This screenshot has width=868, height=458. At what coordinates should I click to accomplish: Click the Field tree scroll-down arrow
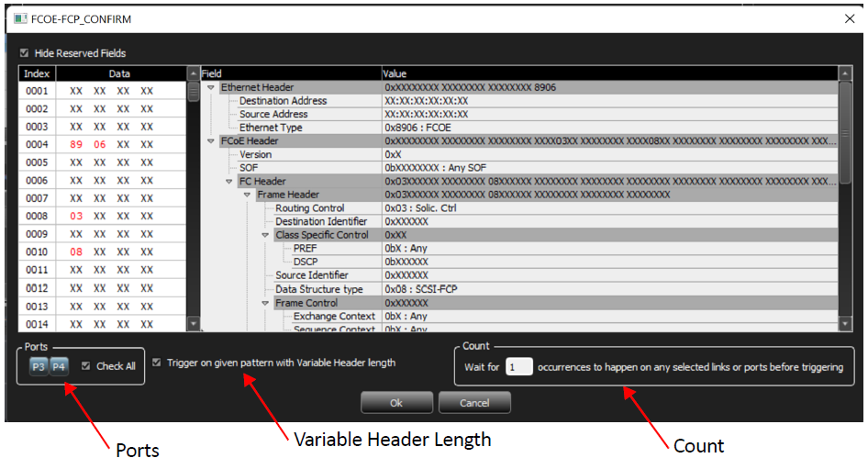click(x=845, y=323)
